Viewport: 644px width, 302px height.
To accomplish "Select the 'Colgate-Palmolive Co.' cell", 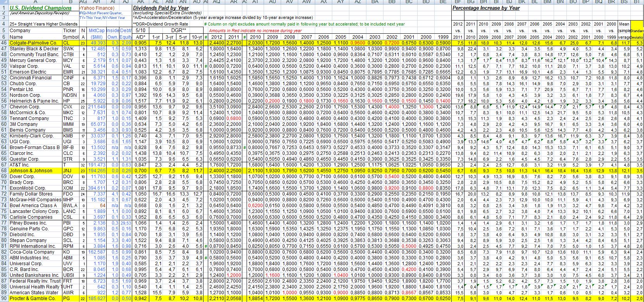I will [x=35, y=43].
